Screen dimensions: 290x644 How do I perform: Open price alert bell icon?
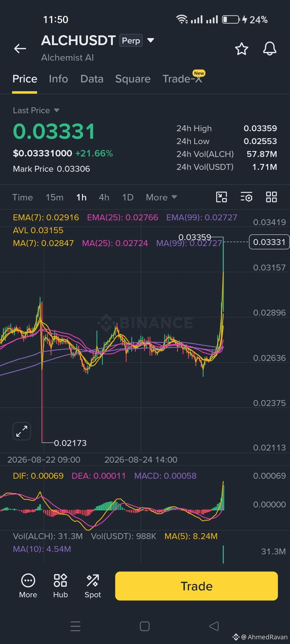[270, 49]
